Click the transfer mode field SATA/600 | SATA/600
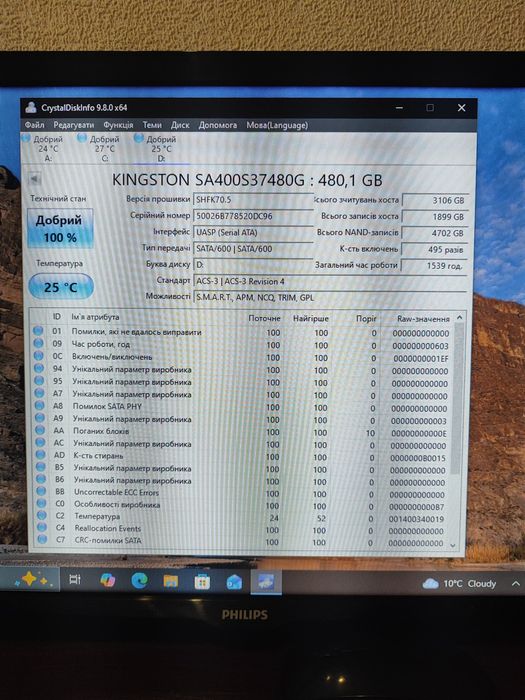525x700 pixels. point(253,249)
